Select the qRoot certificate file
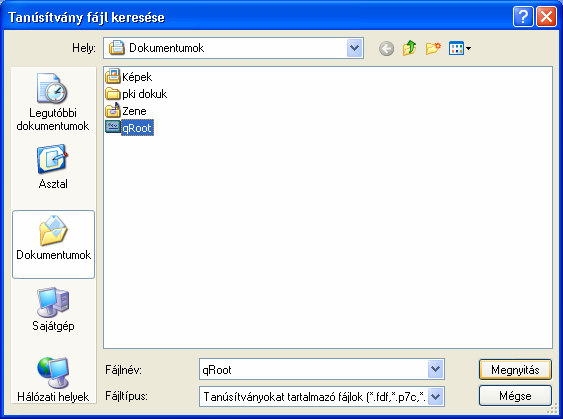 click(x=129, y=127)
